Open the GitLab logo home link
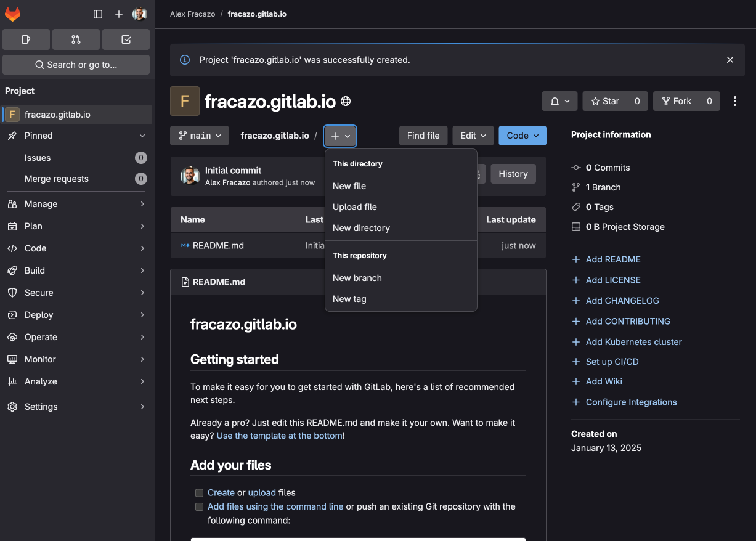Screen dimensions: 756x541 [12, 14]
